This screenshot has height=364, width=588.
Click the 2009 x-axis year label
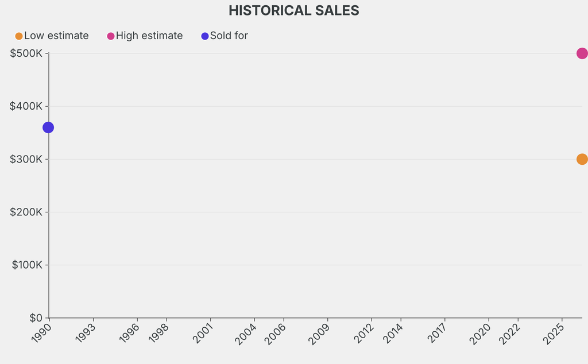click(320, 333)
